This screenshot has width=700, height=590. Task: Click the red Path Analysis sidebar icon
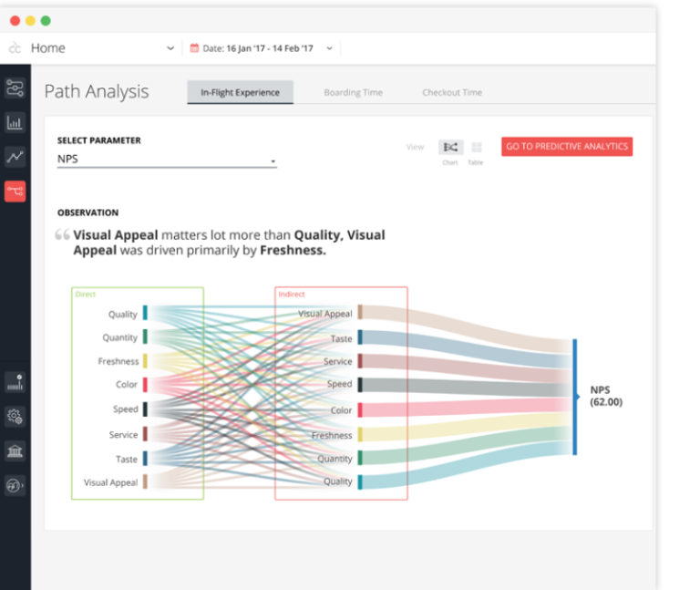(x=15, y=191)
